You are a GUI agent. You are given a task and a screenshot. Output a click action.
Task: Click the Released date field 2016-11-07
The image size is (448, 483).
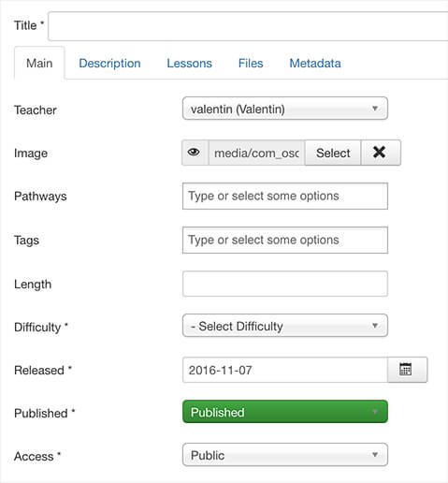point(285,370)
